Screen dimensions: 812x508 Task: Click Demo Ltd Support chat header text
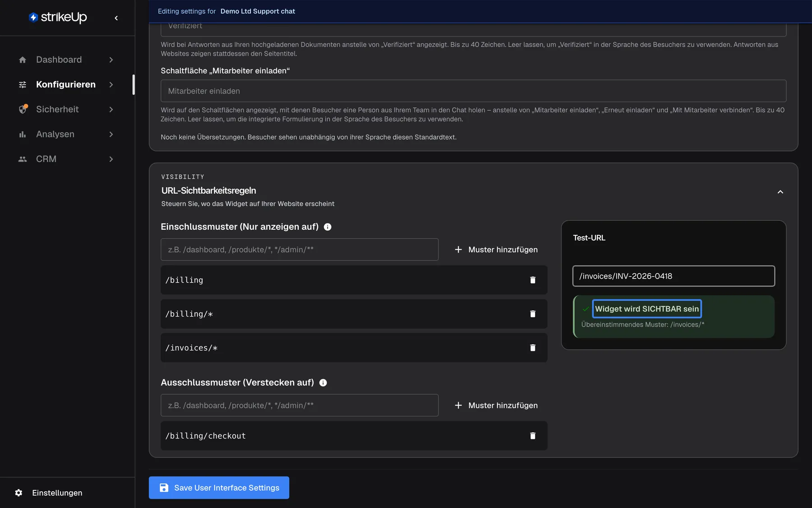[258, 11]
